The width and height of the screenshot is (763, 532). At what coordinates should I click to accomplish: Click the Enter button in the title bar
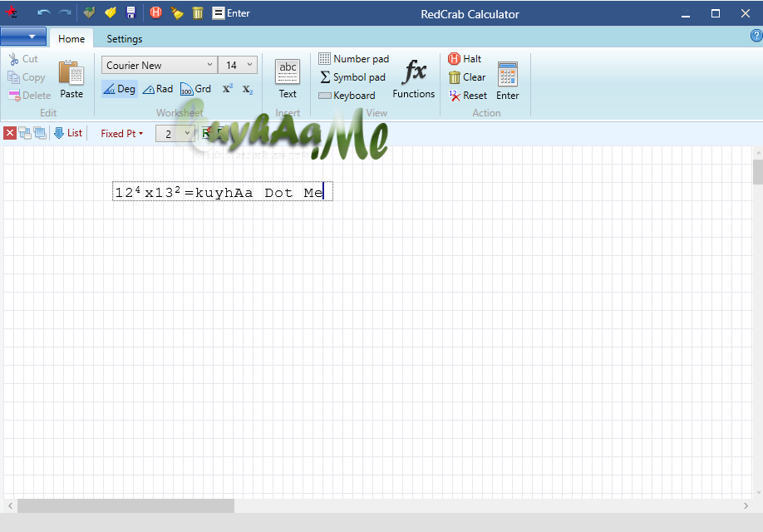pos(231,13)
